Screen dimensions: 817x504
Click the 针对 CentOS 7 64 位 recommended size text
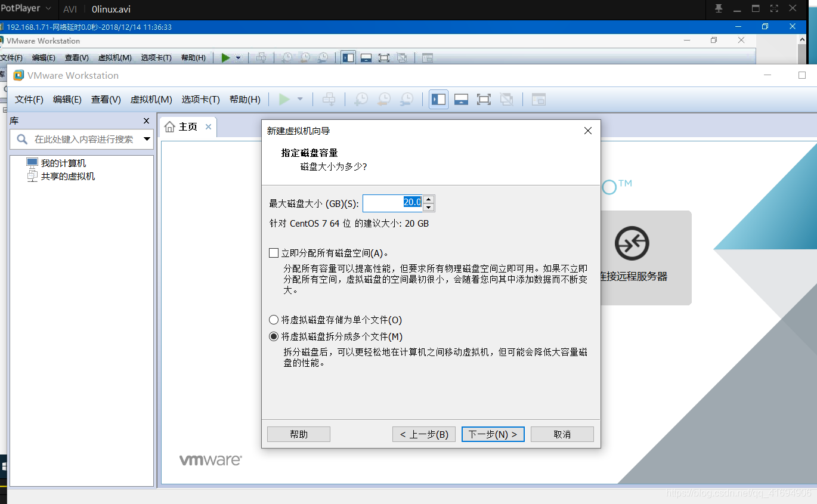[349, 224]
